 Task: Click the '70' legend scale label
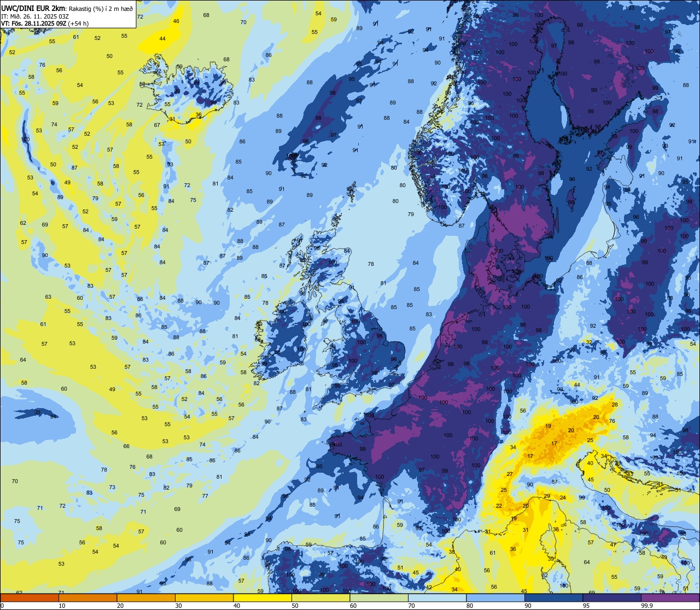[x=411, y=606]
